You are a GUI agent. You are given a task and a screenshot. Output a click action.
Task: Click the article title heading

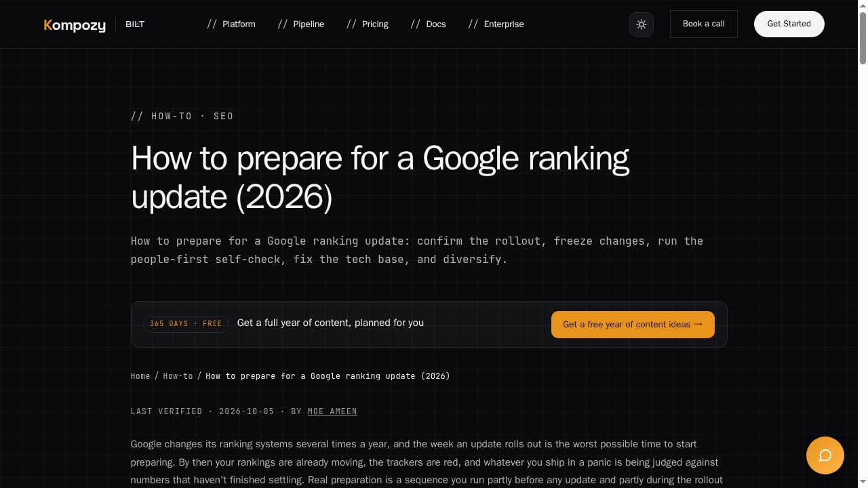pyautogui.click(x=380, y=178)
